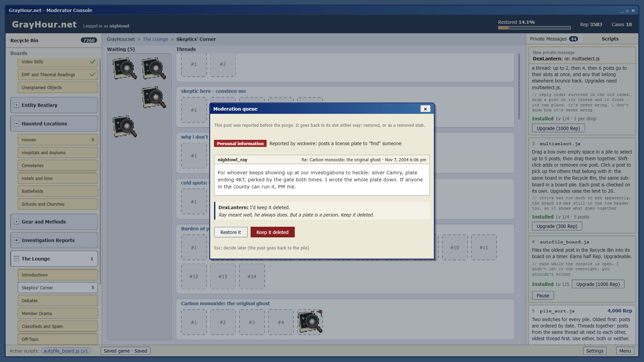The width and height of the screenshot is (644, 362).
Task: Click Saved game status indicator
Action: tap(125, 351)
